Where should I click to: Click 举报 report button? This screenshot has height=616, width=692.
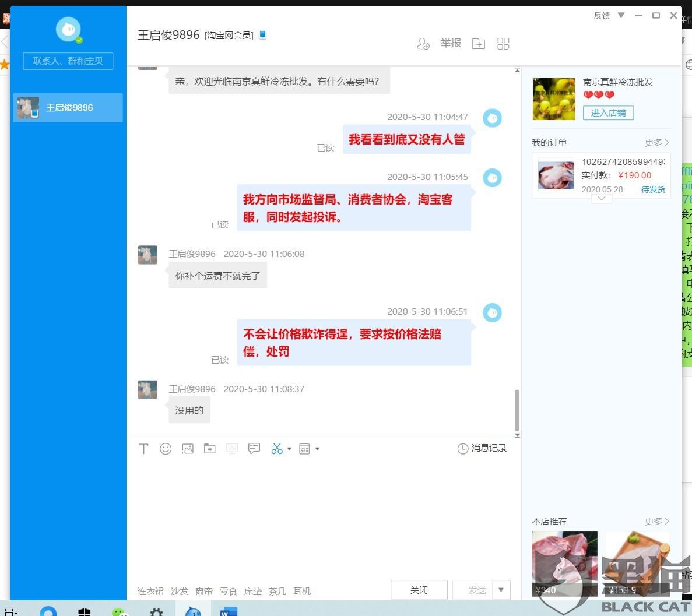point(451,43)
